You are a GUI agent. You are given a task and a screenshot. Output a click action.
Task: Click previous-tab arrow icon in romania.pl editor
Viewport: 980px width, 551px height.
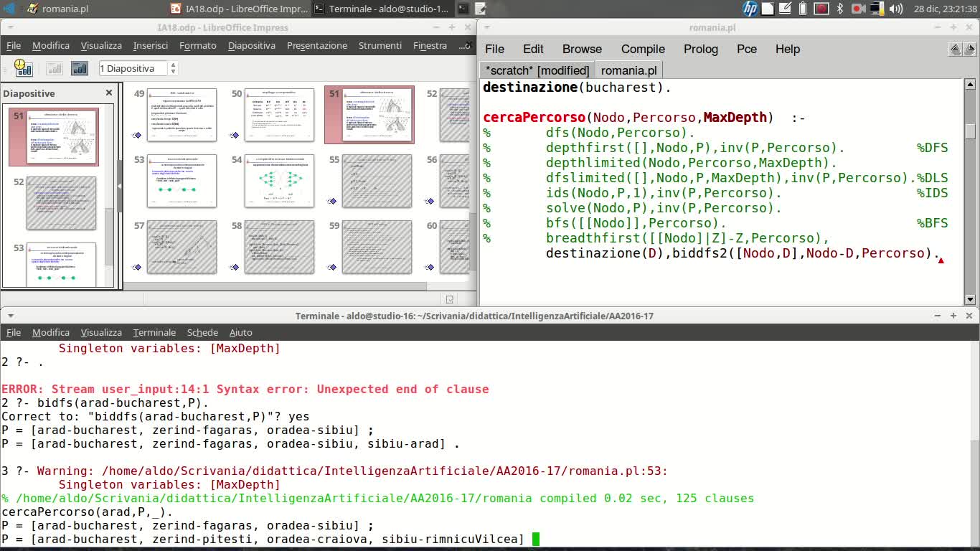(956, 50)
